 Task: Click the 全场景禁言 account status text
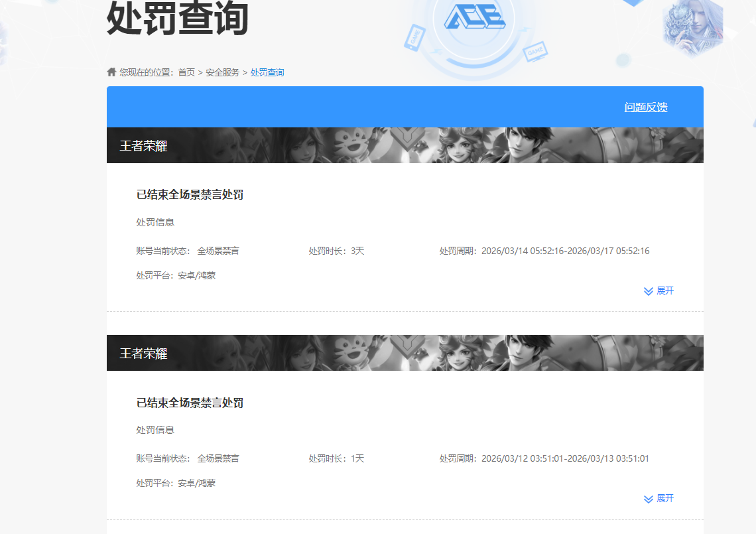point(218,251)
